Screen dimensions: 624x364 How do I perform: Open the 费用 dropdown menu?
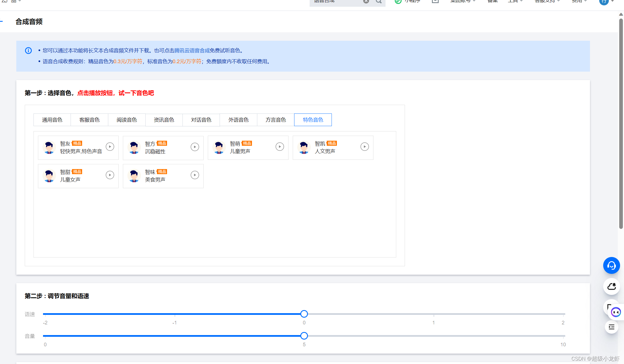tap(579, 1)
